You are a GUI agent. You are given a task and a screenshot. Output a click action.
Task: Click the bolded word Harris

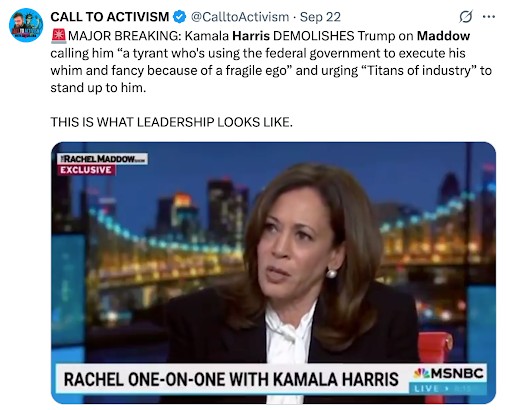251,36
